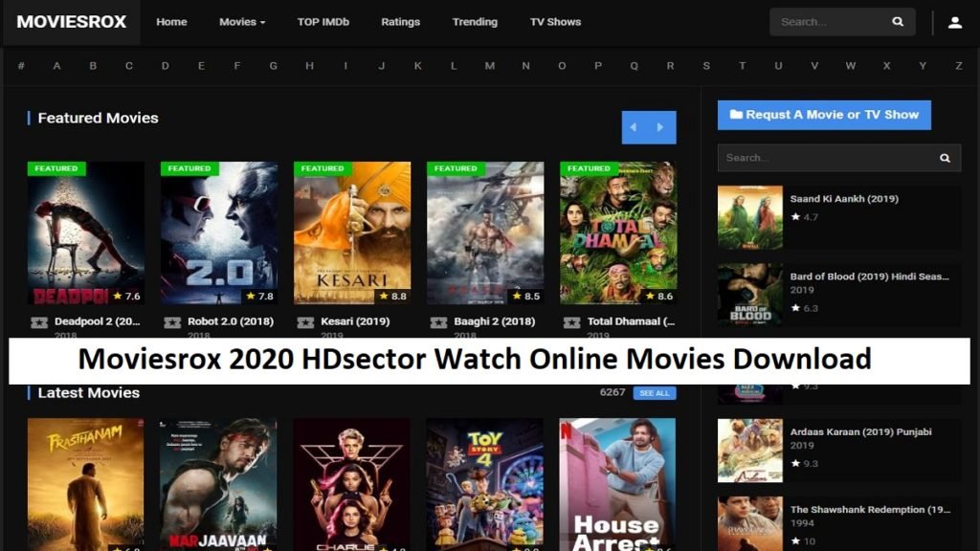
Task: Filter movies starting with letter D
Action: [165, 66]
